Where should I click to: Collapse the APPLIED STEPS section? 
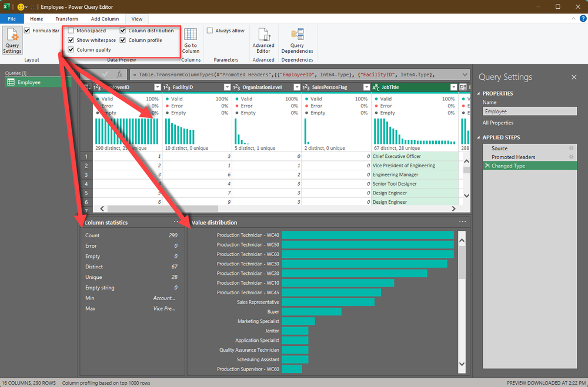pos(479,137)
